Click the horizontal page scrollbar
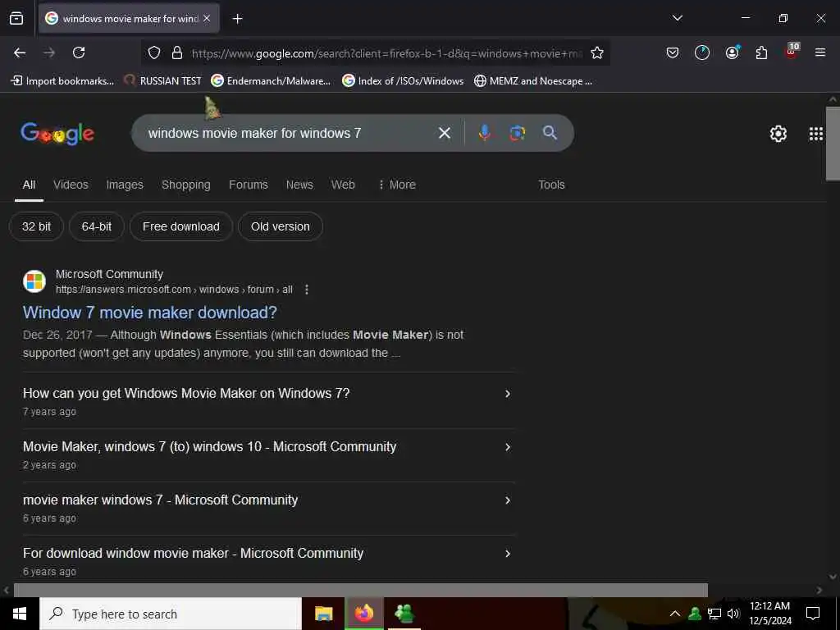Viewport: 840px width, 630px height. click(361, 590)
